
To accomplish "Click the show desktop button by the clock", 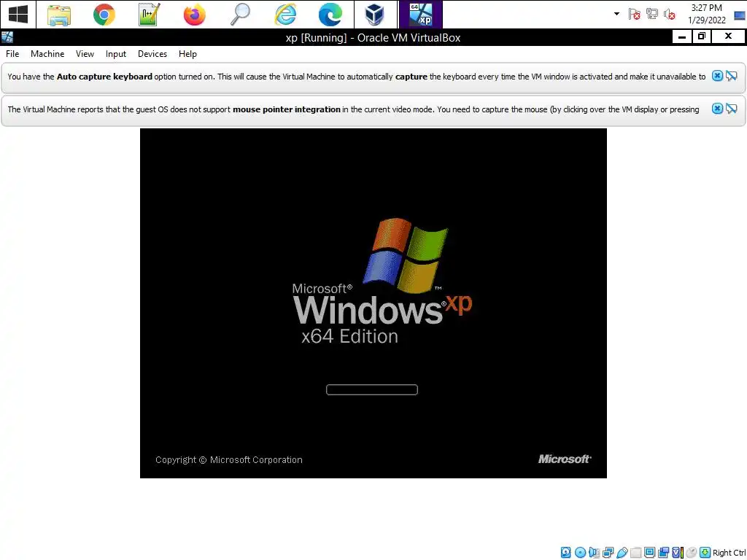I will pos(740,16).
